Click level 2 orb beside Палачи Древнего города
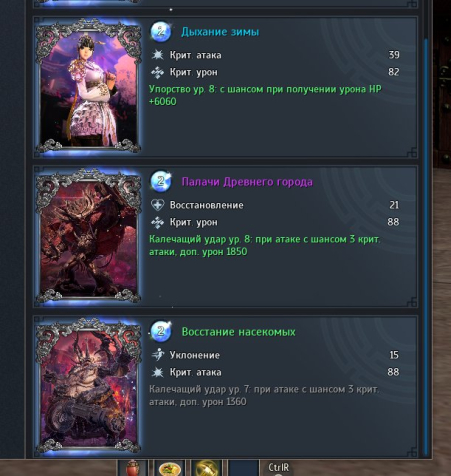This screenshot has width=451, height=476. click(x=161, y=182)
